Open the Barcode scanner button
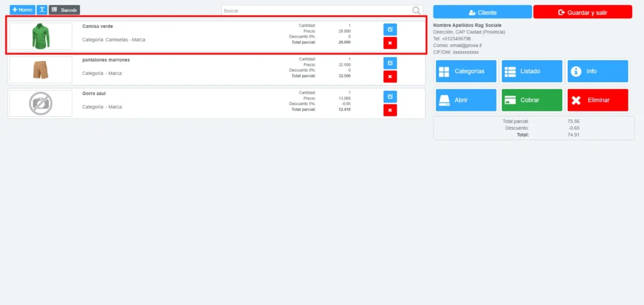Viewport: 644px width, 305px height. click(64, 10)
